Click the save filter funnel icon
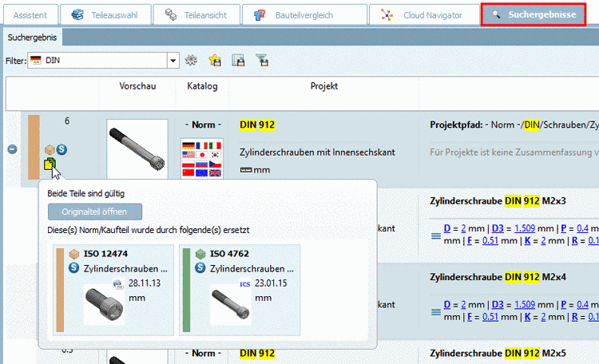Screen dimensions: 599x364 pos(262,60)
